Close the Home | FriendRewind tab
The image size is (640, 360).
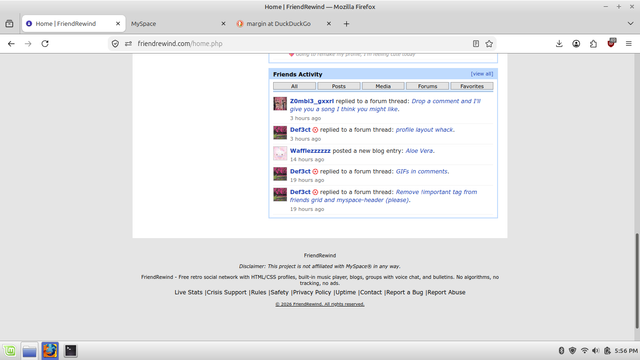[118, 24]
